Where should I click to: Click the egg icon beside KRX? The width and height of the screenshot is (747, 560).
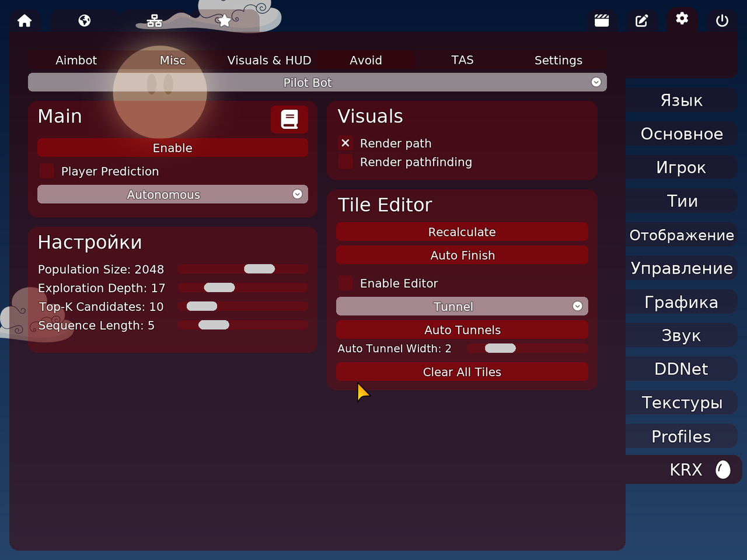point(722,470)
